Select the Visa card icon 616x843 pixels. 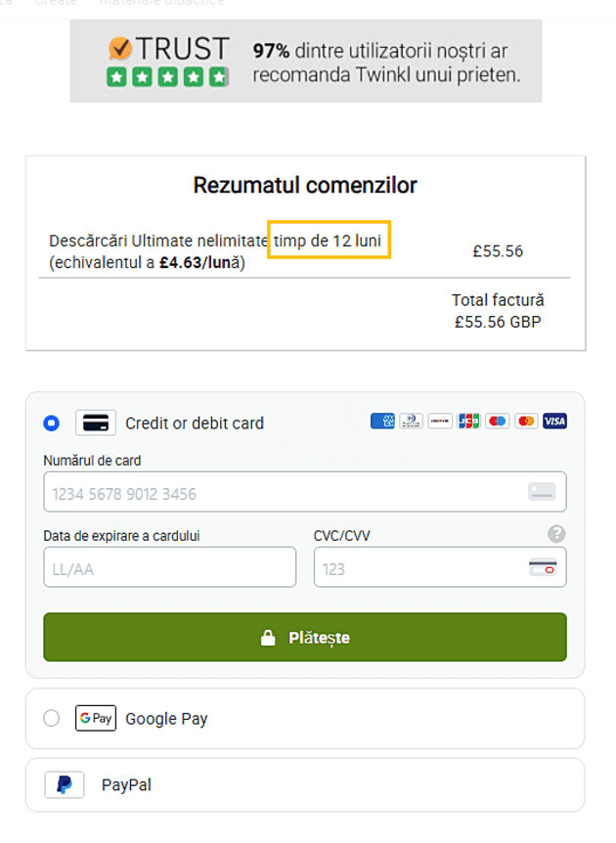[552, 421]
